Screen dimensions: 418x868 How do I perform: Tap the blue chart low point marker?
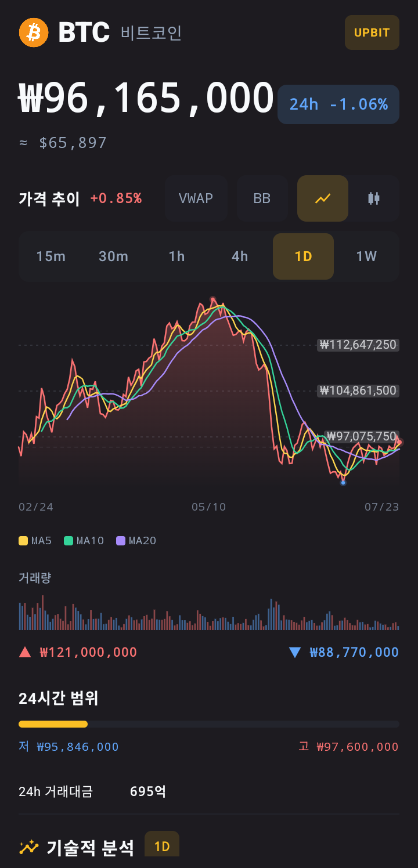[343, 483]
